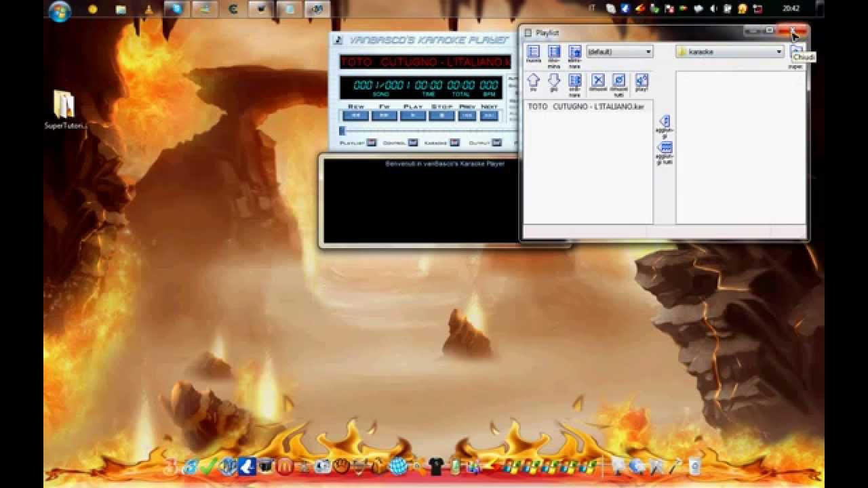Toggle the Control window button in player

[413, 142]
